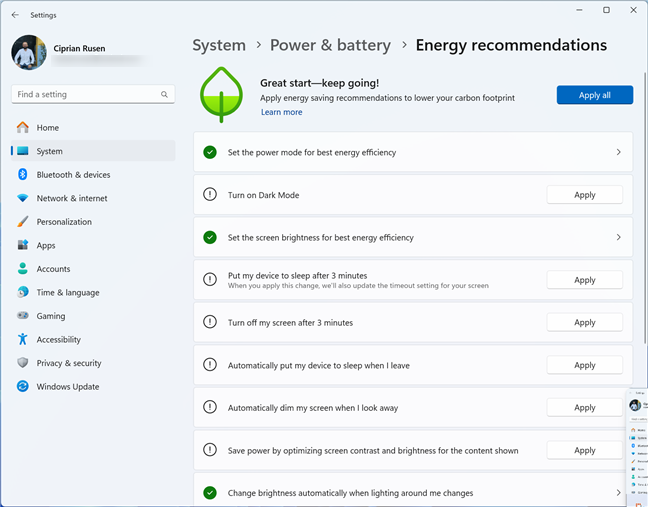Click the Gaming controller icon

click(x=23, y=315)
